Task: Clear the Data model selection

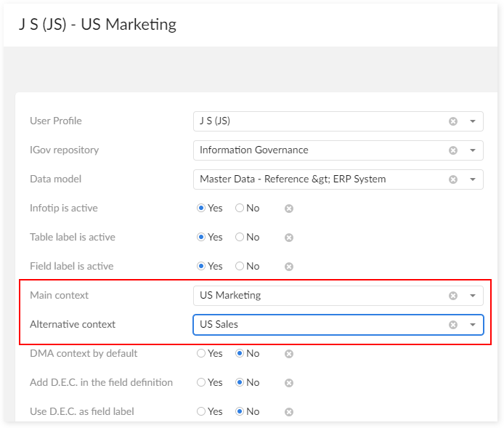Action: coord(453,179)
